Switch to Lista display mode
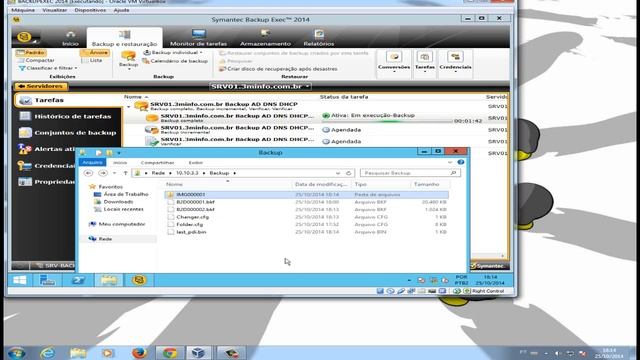This screenshot has width=640, height=360. pyautogui.click(x=92, y=60)
